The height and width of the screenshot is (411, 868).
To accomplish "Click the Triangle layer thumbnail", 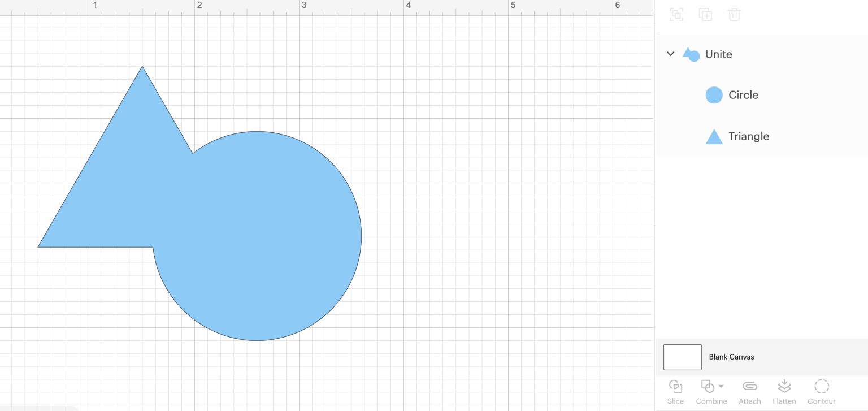I will [x=714, y=136].
